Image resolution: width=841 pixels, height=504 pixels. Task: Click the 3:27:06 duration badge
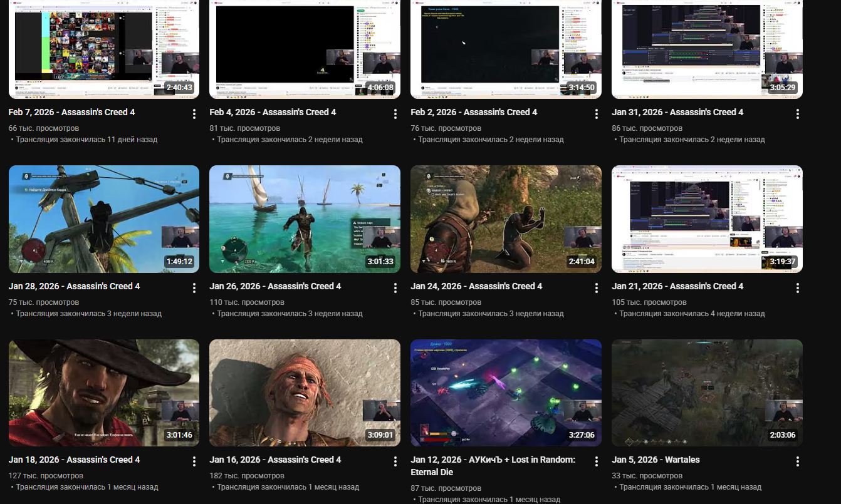(x=582, y=435)
